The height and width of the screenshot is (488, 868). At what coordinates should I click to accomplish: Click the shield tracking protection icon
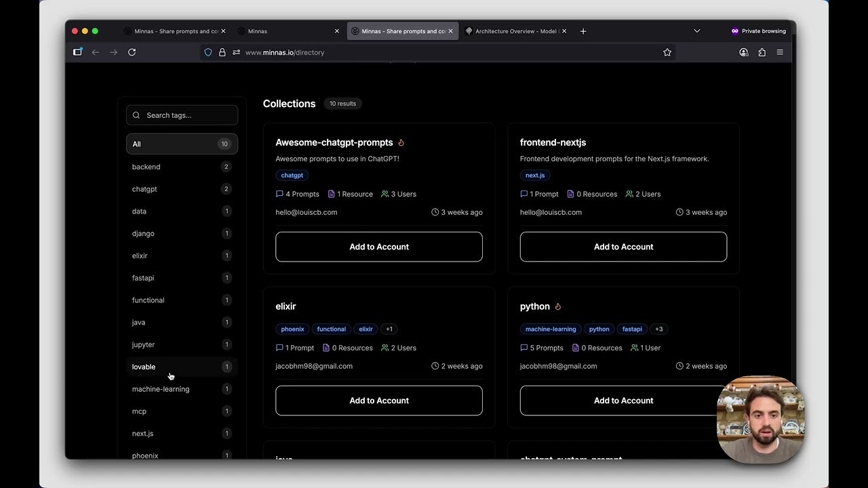click(208, 52)
